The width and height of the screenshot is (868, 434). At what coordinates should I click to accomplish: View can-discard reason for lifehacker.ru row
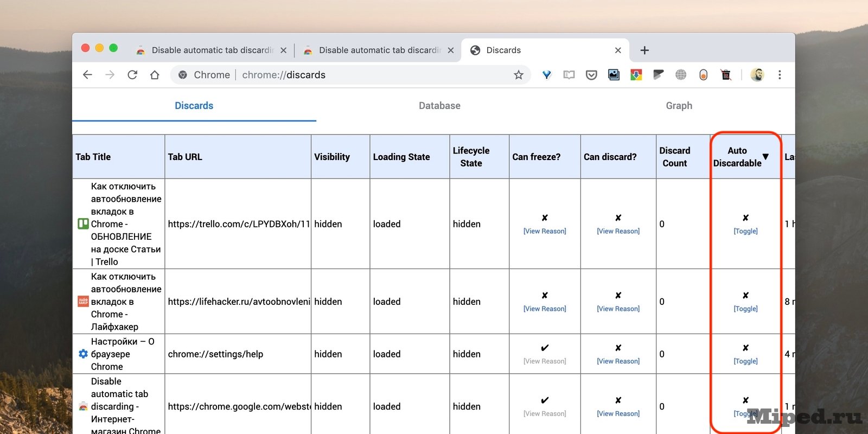tap(618, 309)
